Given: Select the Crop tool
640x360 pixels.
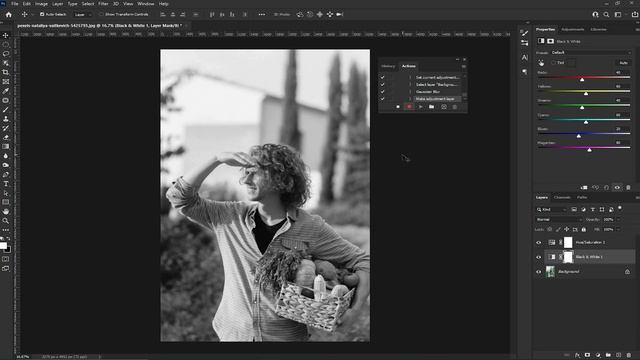Looking at the screenshot, I should click(6, 72).
